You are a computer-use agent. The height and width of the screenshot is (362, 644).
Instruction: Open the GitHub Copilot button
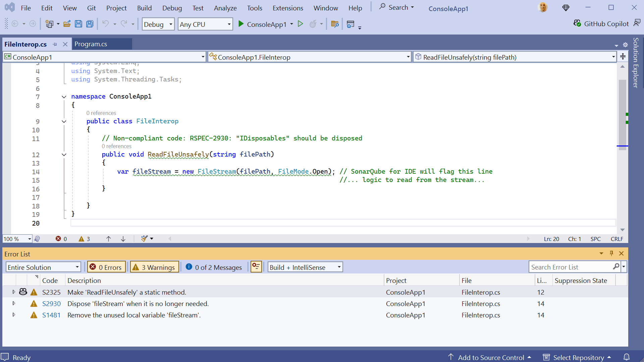coord(601,24)
